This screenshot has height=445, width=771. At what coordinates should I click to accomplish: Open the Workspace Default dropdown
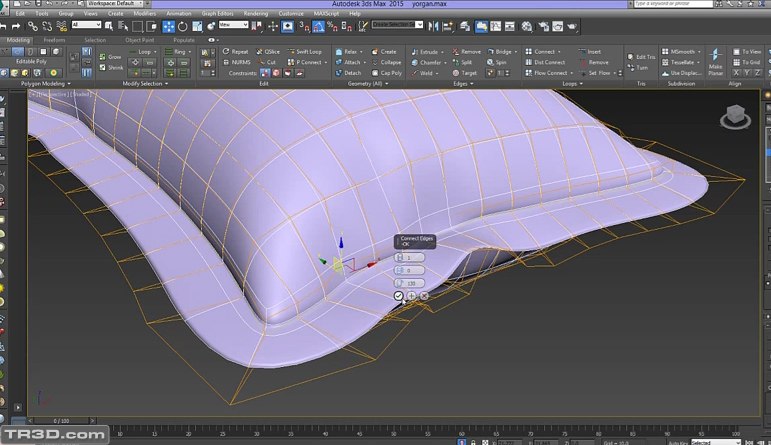point(115,5)
